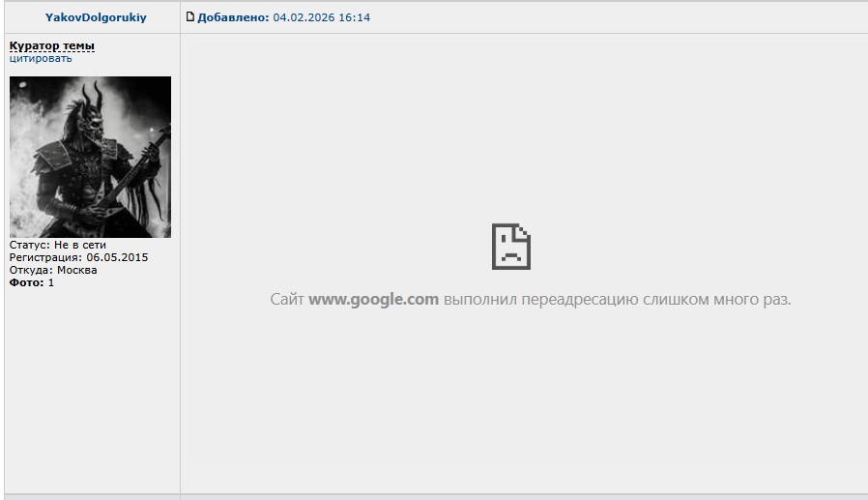Open the user's avatar image
This screenshot has height=500, width=868.
90,157
